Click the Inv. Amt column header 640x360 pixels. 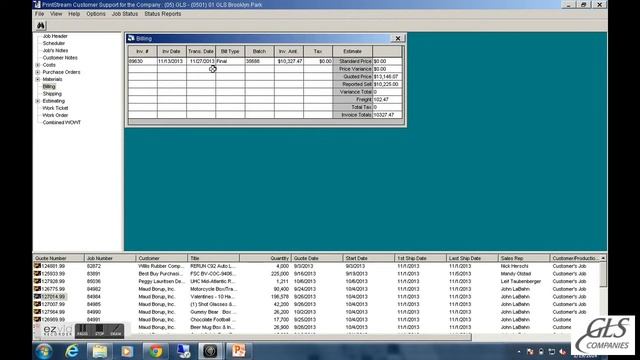click(289, 51)
